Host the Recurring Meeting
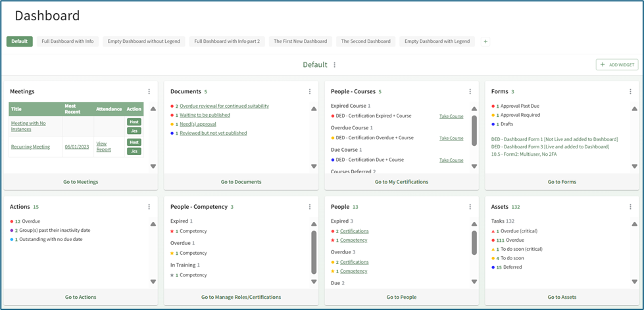The width and height of the screenshot is (644, 310). (x=134, y=143)
